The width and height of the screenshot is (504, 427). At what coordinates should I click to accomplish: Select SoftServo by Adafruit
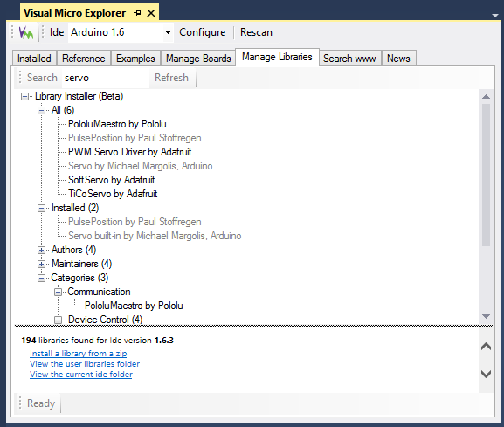112,180
